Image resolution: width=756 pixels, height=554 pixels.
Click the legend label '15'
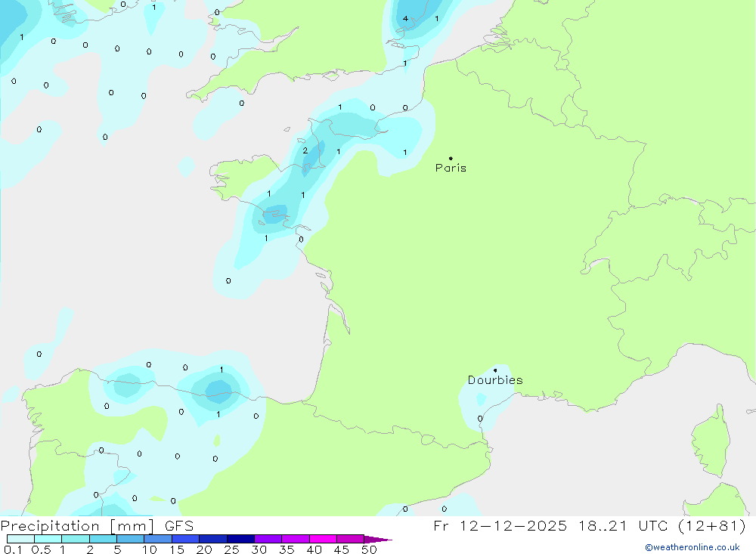tap(177, 549)
